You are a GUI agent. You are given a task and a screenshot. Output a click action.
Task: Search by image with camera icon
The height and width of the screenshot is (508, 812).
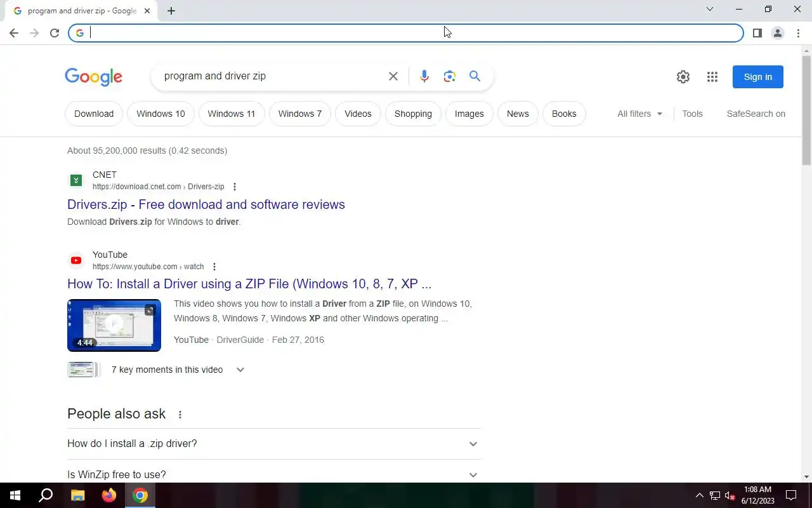(450, 76)
